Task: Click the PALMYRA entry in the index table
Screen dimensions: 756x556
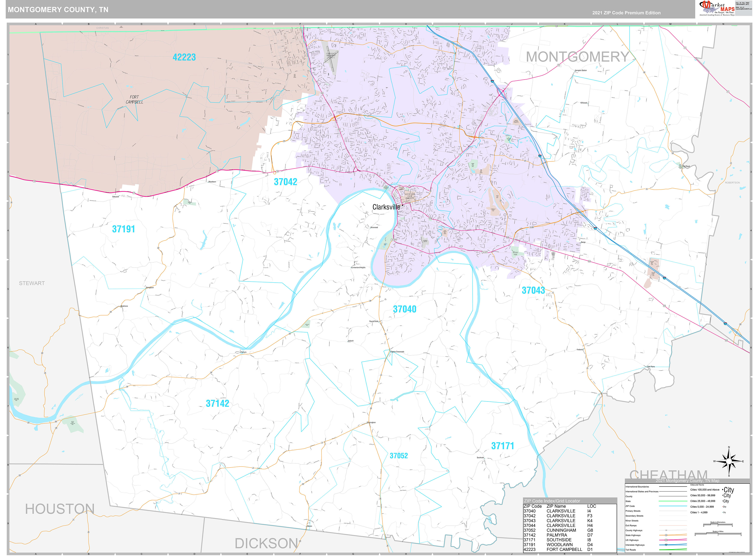Action: point(557,535)
